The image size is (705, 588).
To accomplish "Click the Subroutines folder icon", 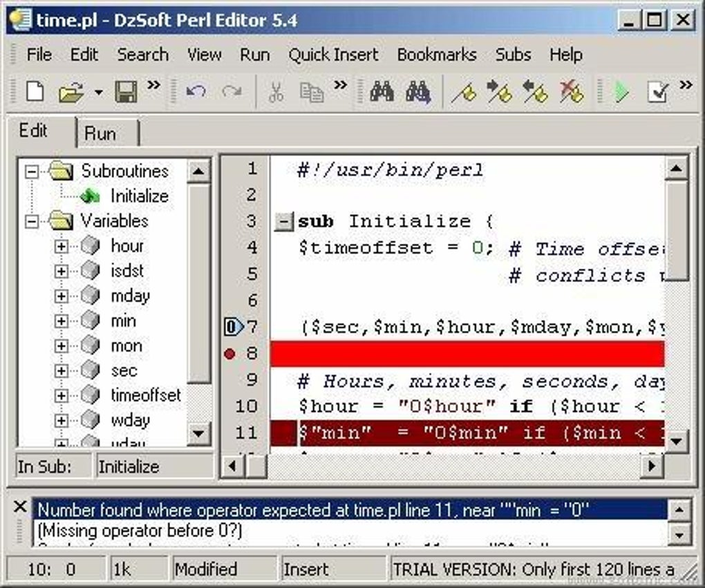I will [x=60, y=171].
